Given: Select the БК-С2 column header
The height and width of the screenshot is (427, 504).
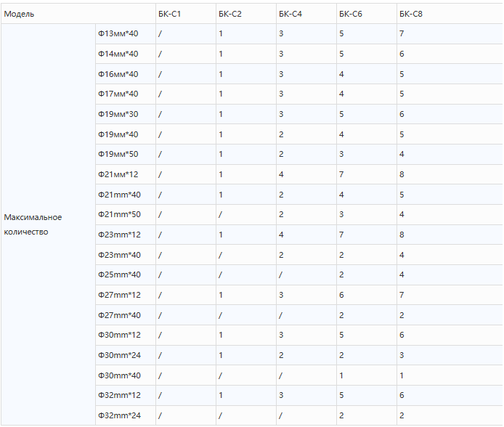Looking at the screenshot, I should (230, 15).
